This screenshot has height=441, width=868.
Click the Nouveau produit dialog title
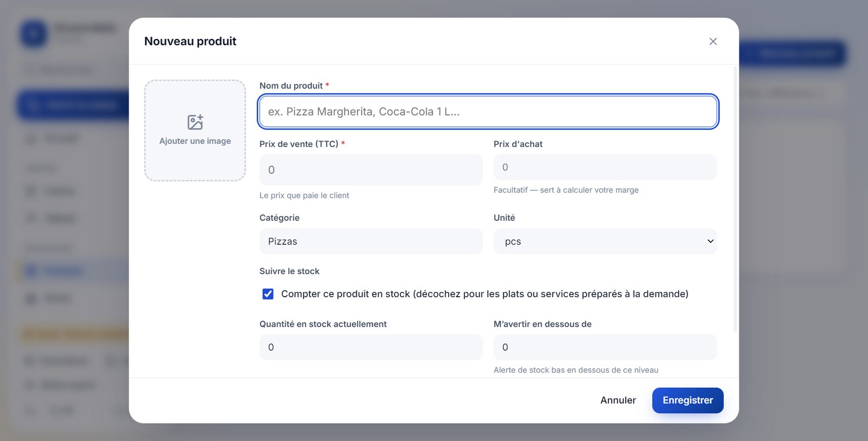(x=190, y=41)
